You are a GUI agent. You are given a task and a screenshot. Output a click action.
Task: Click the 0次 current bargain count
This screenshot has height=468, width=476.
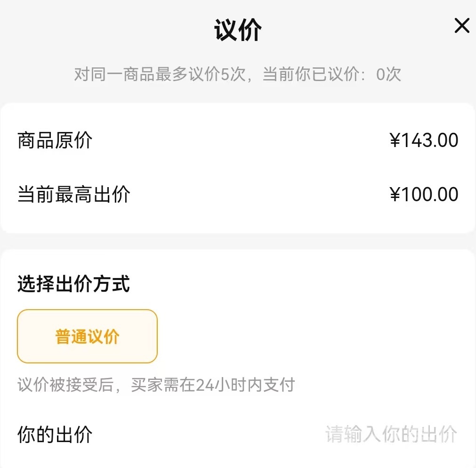[389, 74]
